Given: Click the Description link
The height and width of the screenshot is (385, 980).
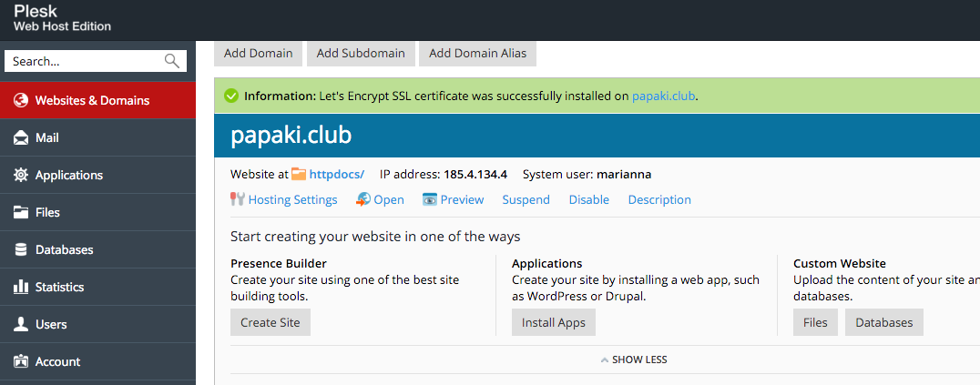Looking at the screenshot, I should click(659, 200).
